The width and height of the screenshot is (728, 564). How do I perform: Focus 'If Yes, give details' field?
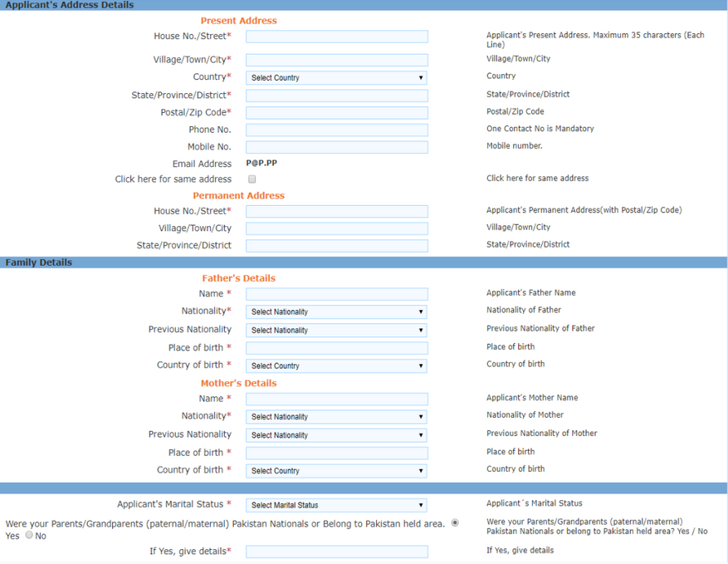337,552
